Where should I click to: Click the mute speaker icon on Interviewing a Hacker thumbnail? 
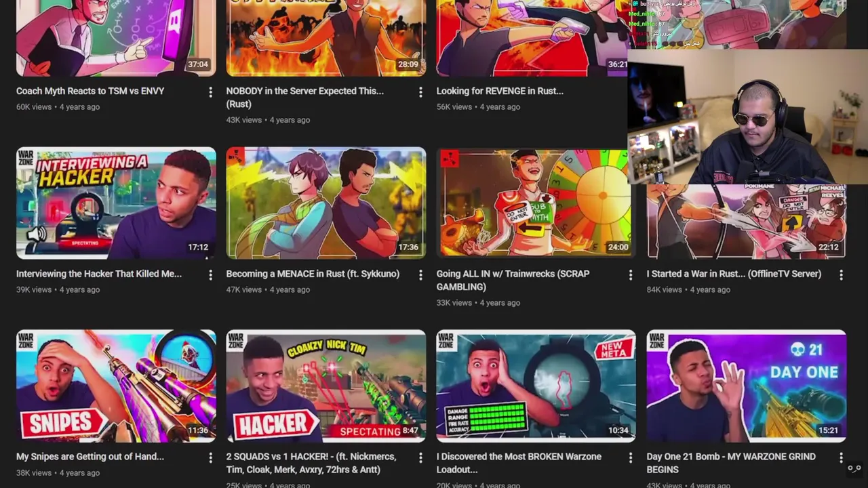[x=37, y=235]
